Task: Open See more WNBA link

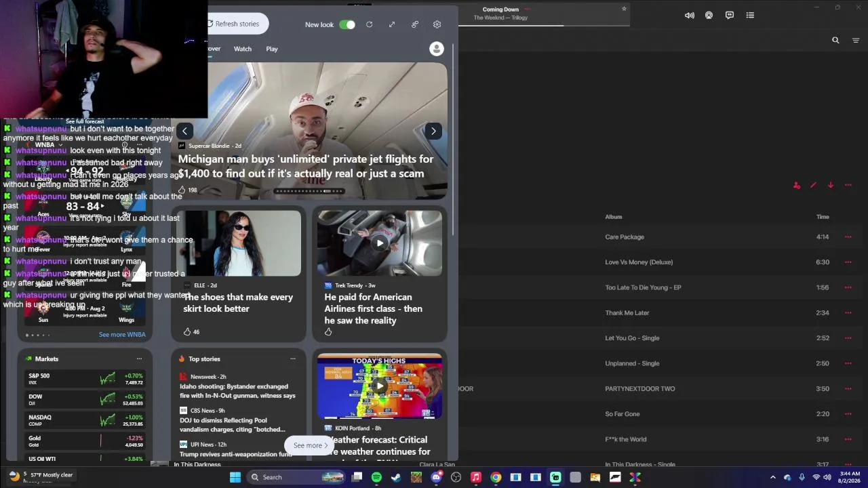Action: (x=122, y=335)
